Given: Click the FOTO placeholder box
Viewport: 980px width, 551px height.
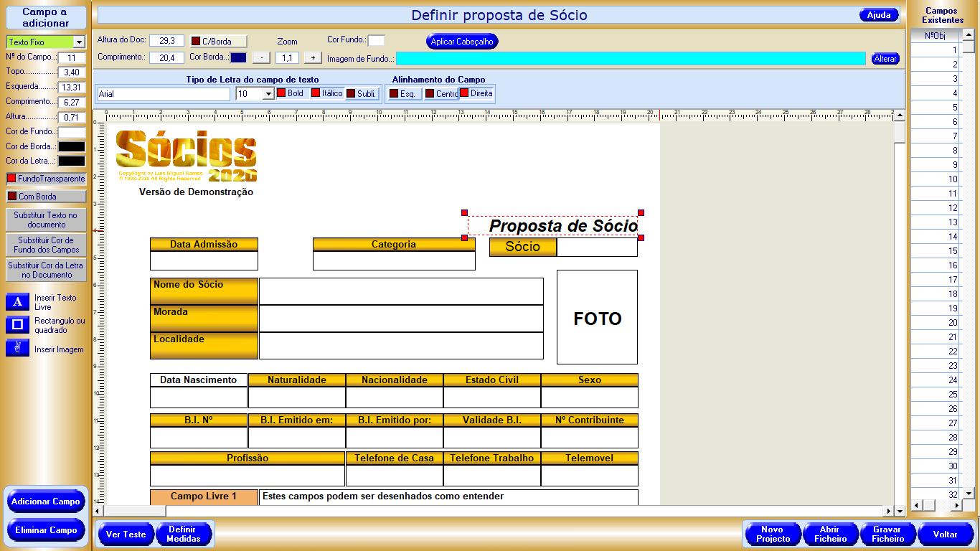Looking at the screenshot, I should click(597, 317).
